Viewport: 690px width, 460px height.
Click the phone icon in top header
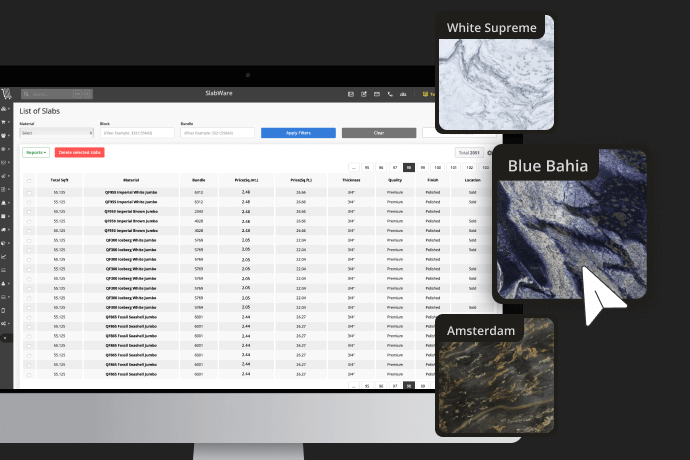pyautogui.click(x=389, y=94)
